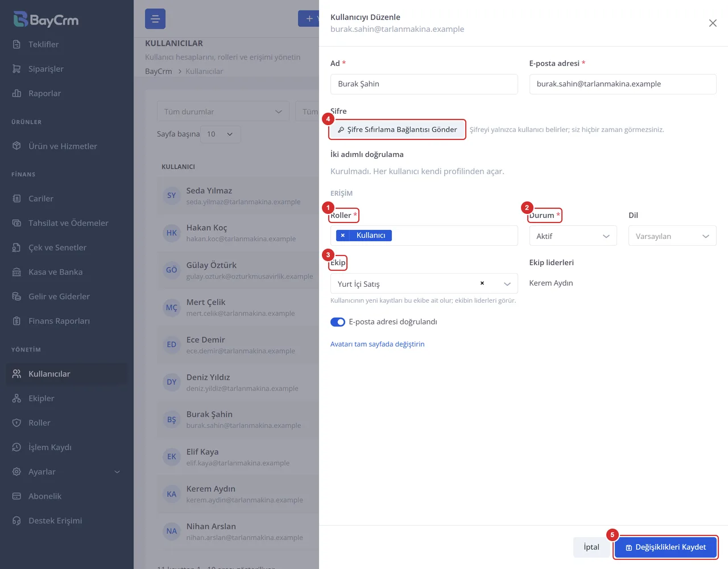
Task: Open Abonelik in the sidebar menu
Action: click(x=67, y=496)
